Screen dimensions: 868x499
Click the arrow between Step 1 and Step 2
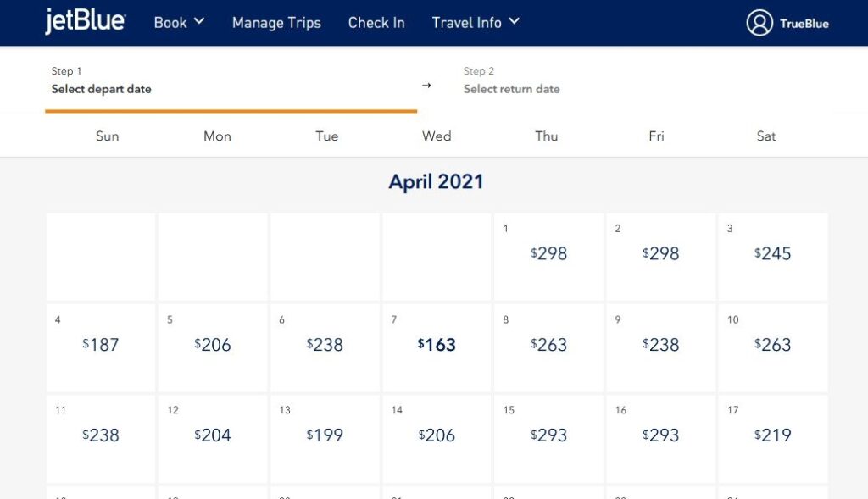(x=426, y=86)
